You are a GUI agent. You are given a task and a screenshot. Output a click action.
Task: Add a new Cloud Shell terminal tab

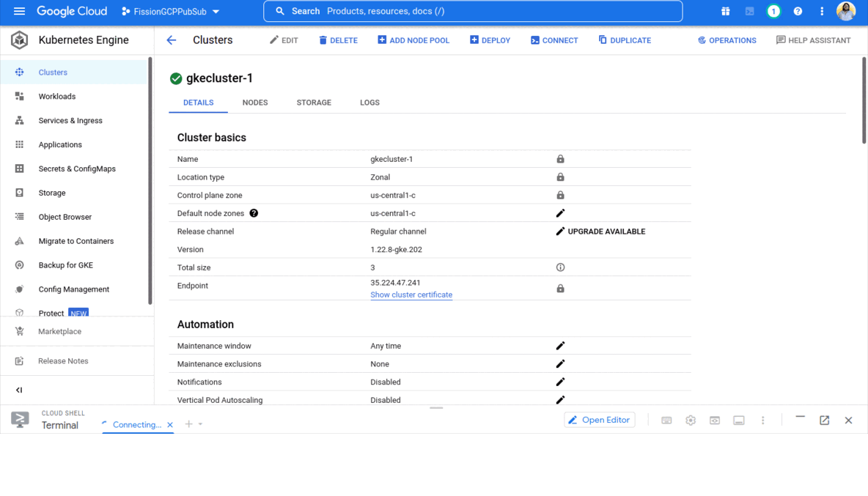(188, 424)
